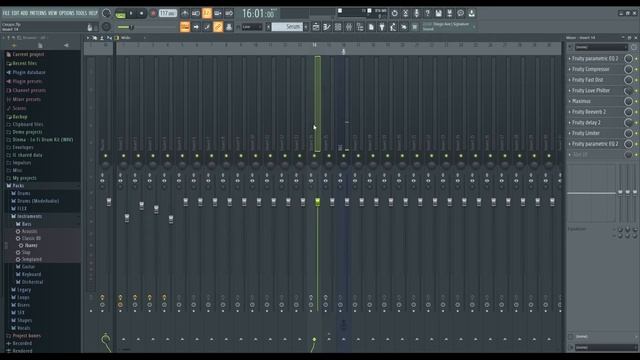Select Plugin database in browser
The width and height of the screenshot is (640, 360).
coord(29,73)
